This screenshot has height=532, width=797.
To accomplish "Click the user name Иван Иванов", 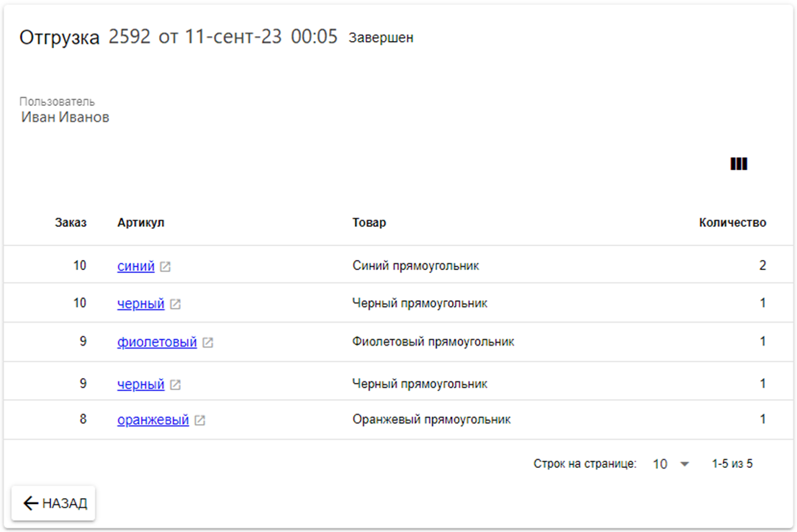I will [66, 117].
